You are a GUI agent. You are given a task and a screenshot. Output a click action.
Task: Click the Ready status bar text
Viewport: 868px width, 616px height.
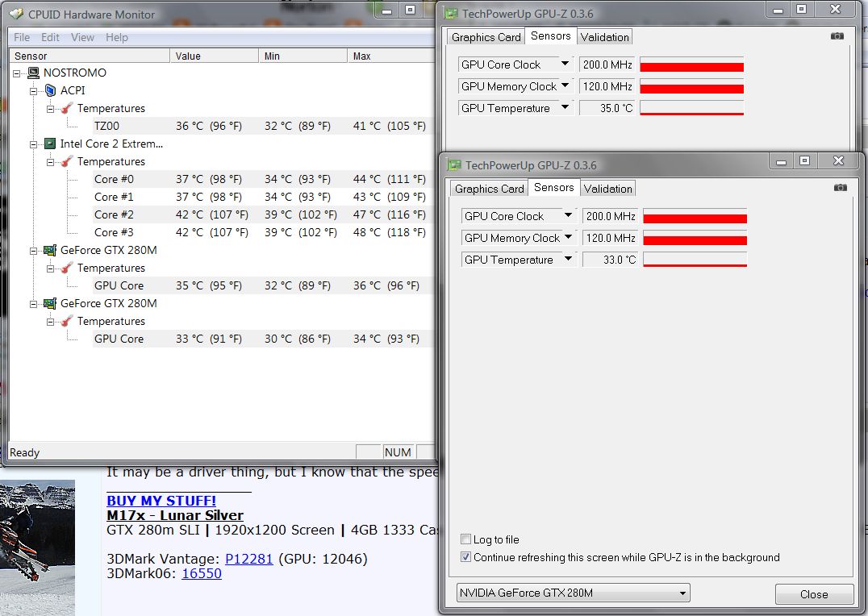coord(24,452)
